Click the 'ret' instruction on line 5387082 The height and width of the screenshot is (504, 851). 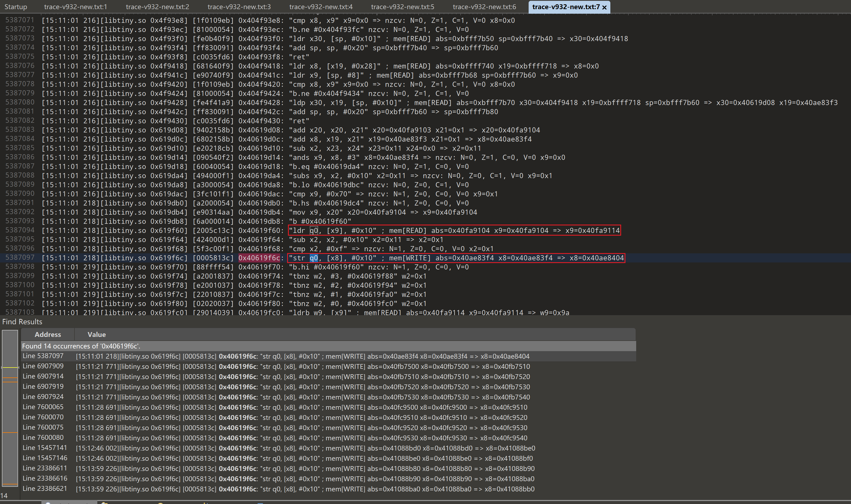click(x=299, y=121)
